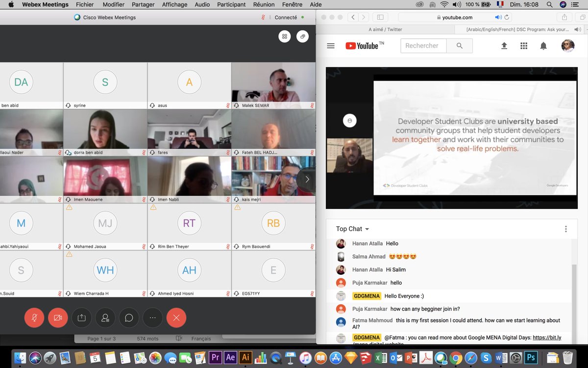The height and width of the screenshot is (368, 588).
Task: Toggle Safari sidebar button
Action: point(380,17)
